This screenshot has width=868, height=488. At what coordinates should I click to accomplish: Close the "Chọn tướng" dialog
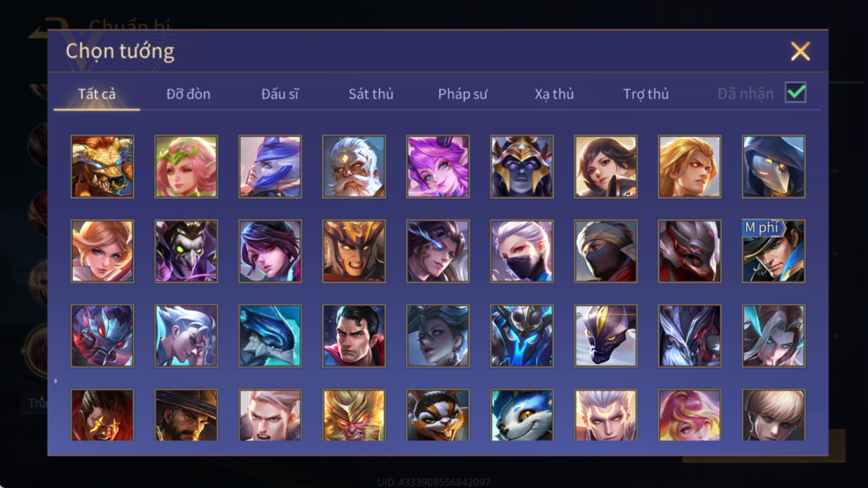click(x=800, y=51)
